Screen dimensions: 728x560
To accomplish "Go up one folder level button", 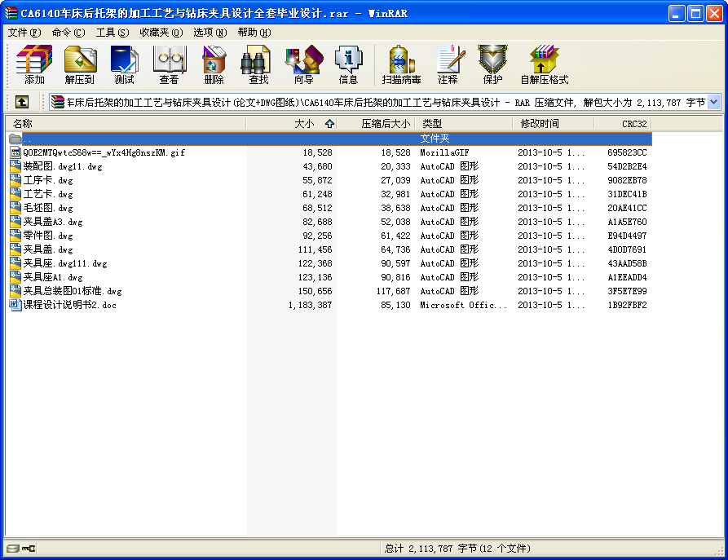I will tap(21, 102).
